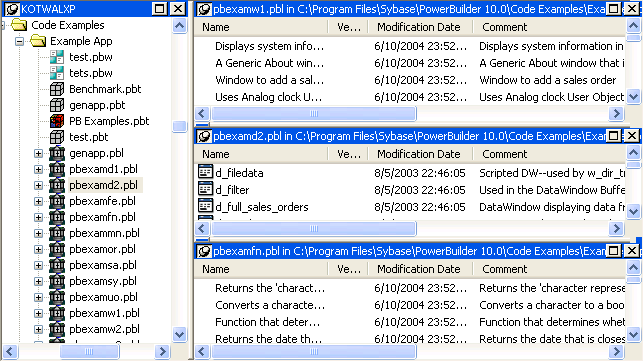The height and width of the screenshot is (362, 643).
Task: Click the genapp.pbl library icon
Action: click(x=57, y=153)
